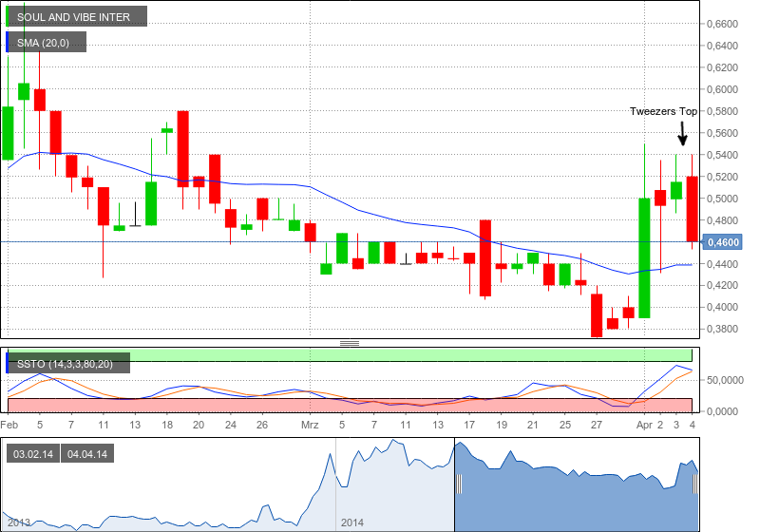Click the green color marker of SOUL AND VIBE
The height and width of the screenshot is (532, 760).
click(x=8, y=16)
